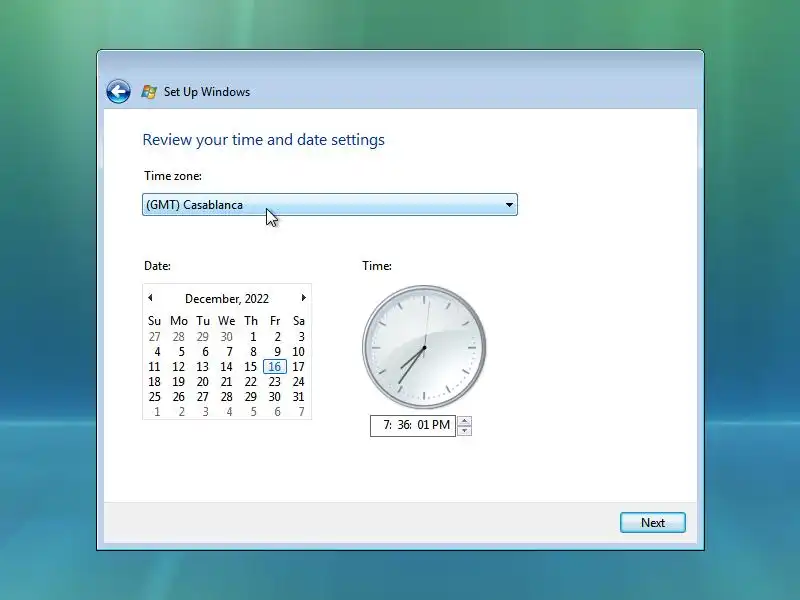Click the December, 2022 month header
The height and width of the screenshot is (600, 800).
[x=227, y=298]
